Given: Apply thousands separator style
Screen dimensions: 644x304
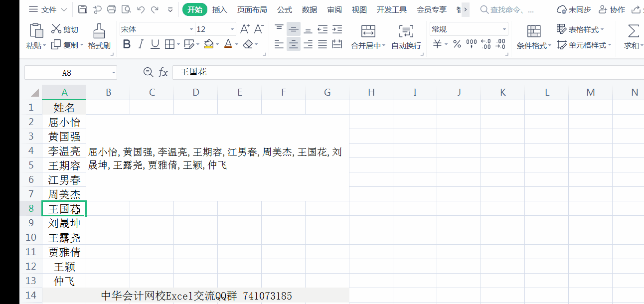Looking at the screenshot, I should (x=472, y=44).
